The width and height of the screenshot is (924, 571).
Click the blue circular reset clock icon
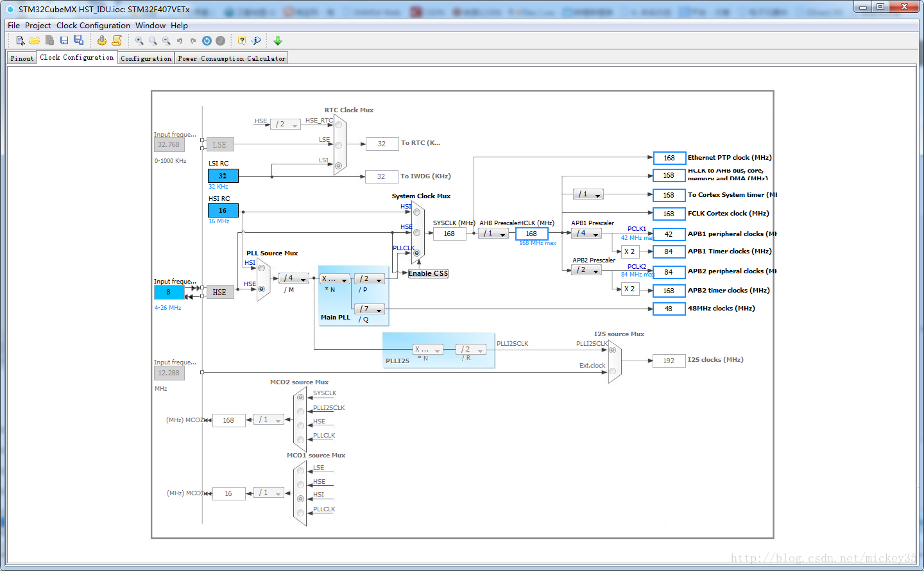pos(207,40)
